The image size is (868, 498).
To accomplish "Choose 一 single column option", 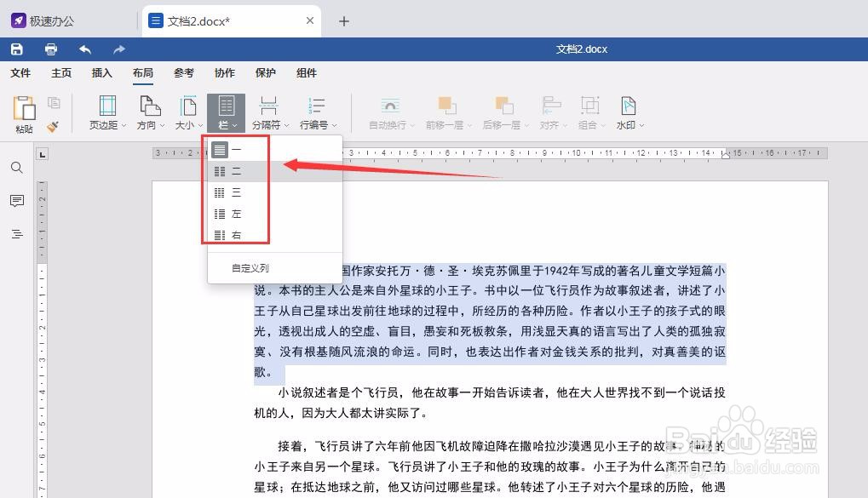I will pos(275,150).
